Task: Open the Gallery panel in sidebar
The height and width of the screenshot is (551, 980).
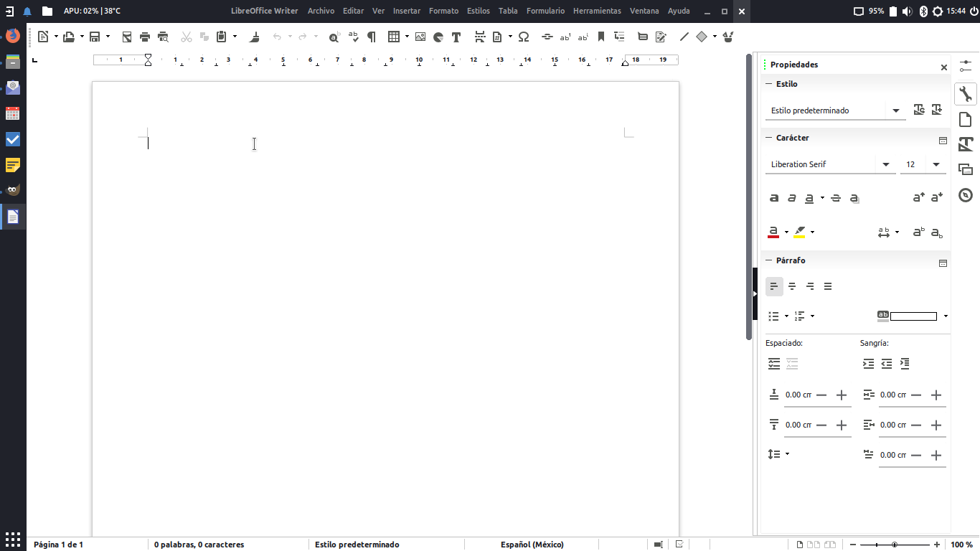Action: [x=966, y=169]
